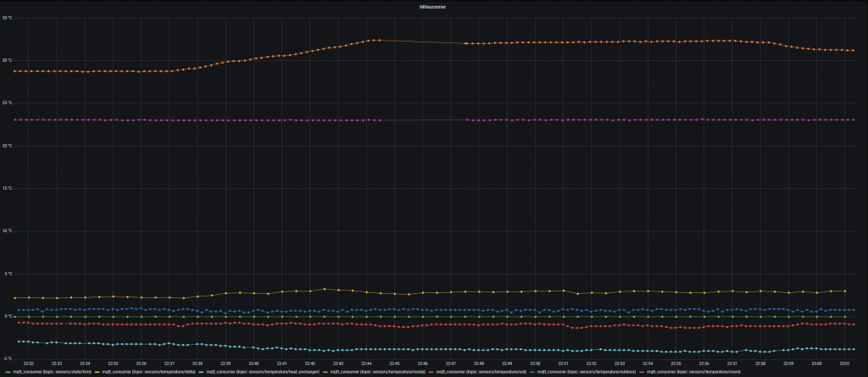The width and height of the screenshot is (868, 377).
Task: Open the Mitsurunner panel title menu
Action: pos(433,5)
